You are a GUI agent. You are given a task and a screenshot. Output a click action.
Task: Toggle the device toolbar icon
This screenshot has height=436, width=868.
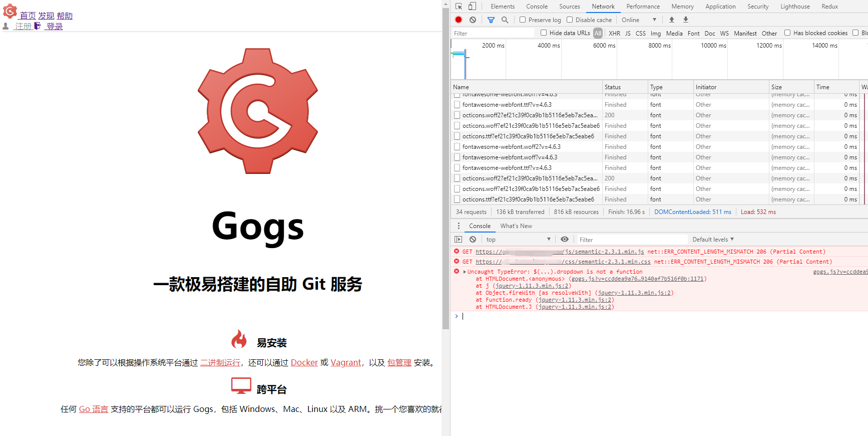tap(472, 7)
